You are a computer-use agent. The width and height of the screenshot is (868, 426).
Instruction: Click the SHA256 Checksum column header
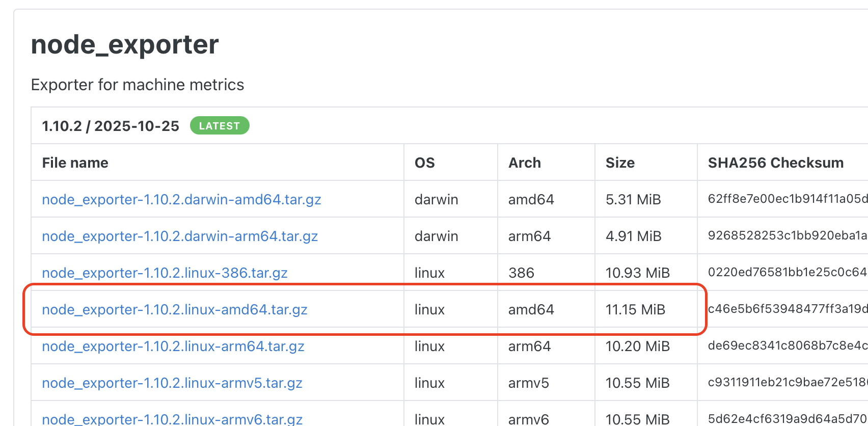pos(775,163)
